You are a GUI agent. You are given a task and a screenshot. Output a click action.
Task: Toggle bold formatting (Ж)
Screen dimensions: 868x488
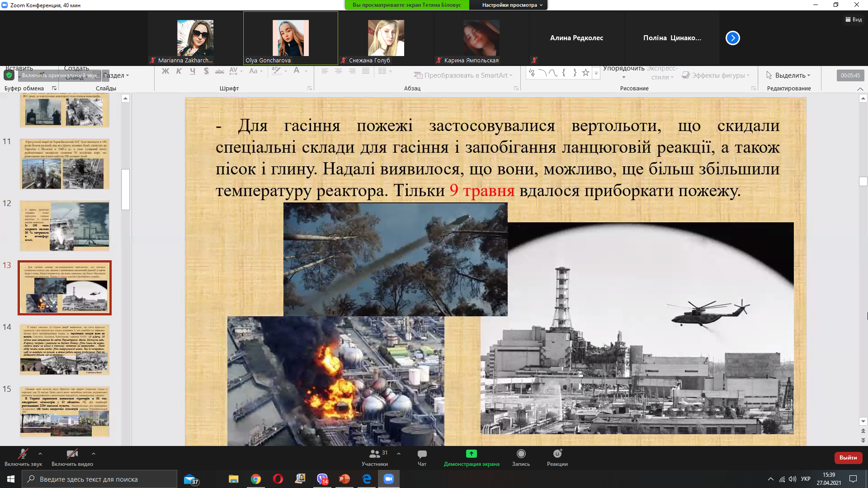165,71
